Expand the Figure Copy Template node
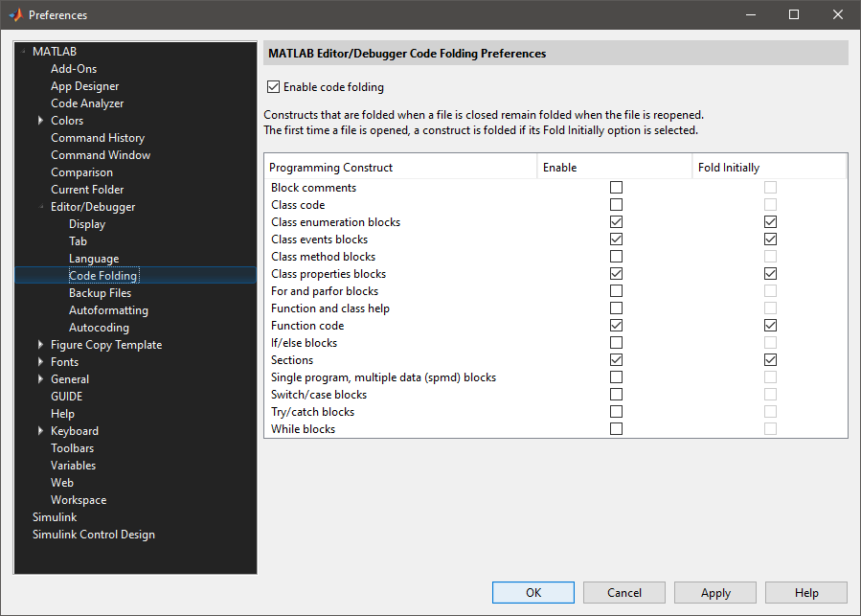The image size is (861, 616). [x=40, y=345]
